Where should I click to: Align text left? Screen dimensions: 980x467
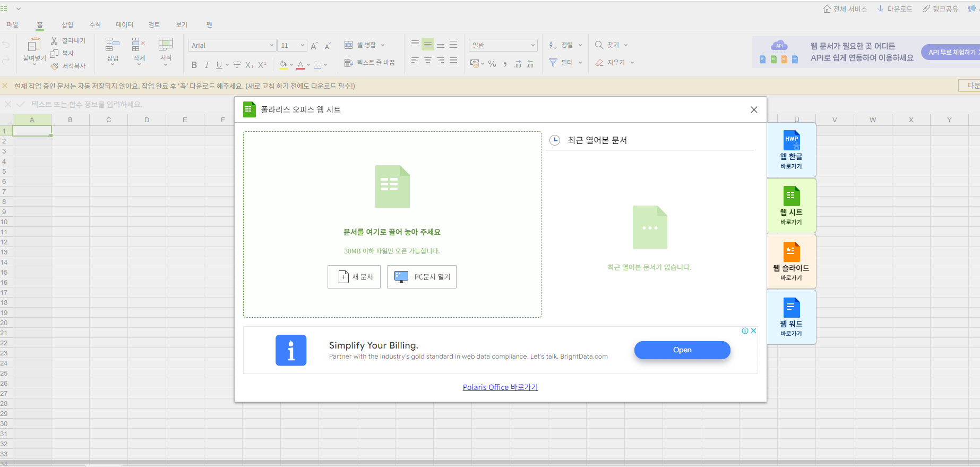point(415,62)
